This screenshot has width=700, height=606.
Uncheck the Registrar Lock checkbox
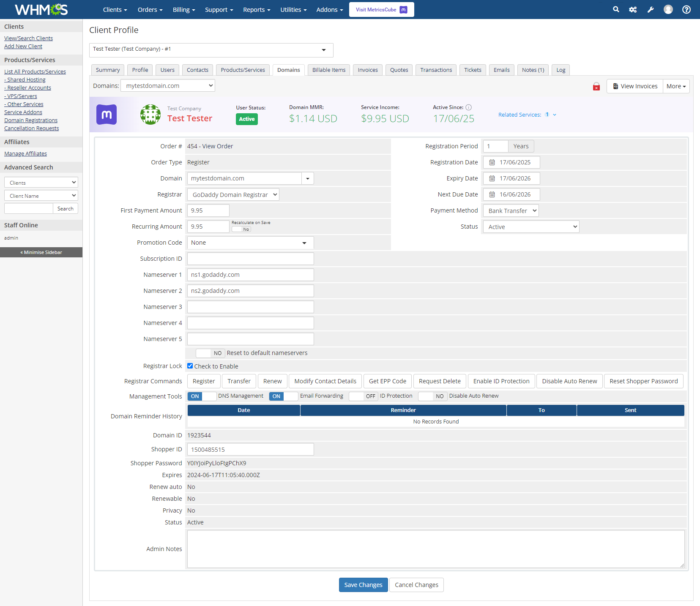[x=190, y=366]
